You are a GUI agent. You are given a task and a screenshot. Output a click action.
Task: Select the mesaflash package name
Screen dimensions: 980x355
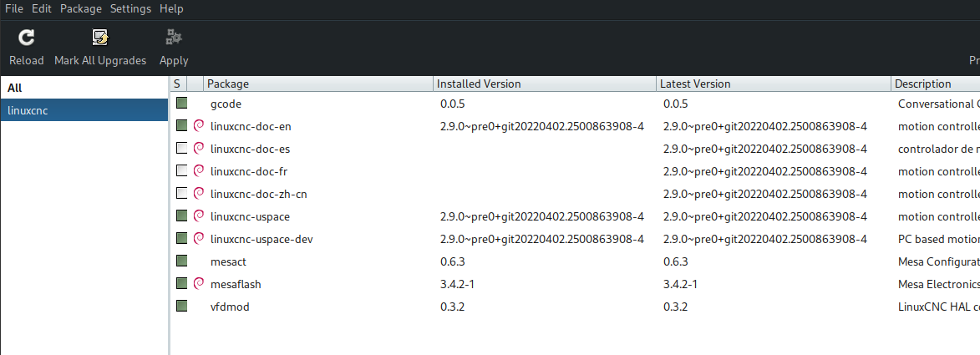coord(236,284)
